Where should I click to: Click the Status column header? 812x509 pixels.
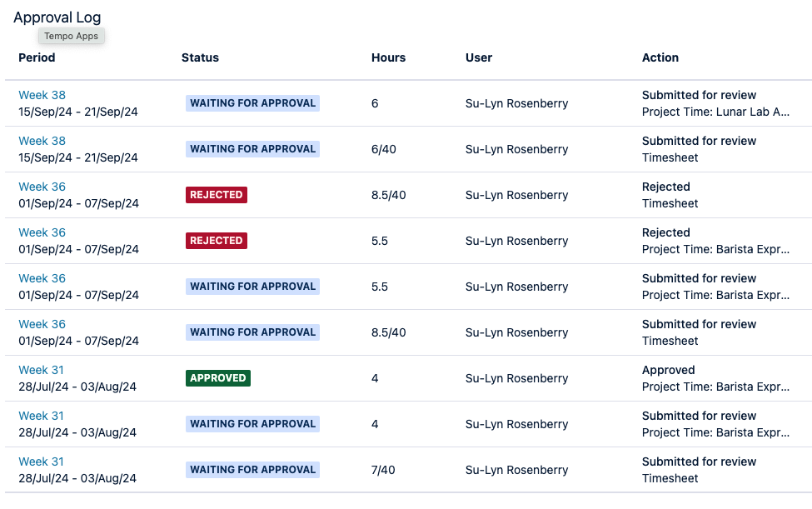point(200,57)
